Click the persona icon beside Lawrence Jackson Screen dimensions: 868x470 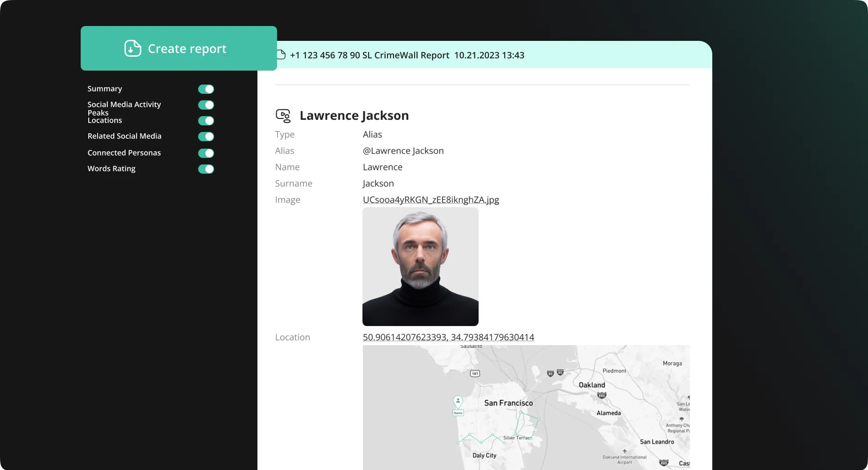tap(283, 116)
